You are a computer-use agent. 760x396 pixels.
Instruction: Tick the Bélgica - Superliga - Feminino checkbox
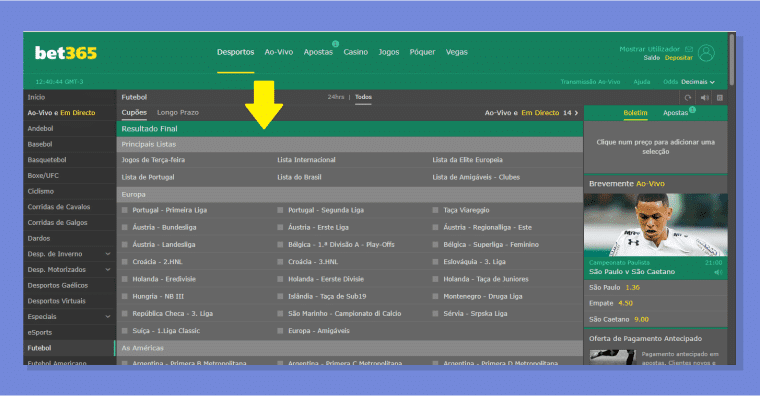435,245
